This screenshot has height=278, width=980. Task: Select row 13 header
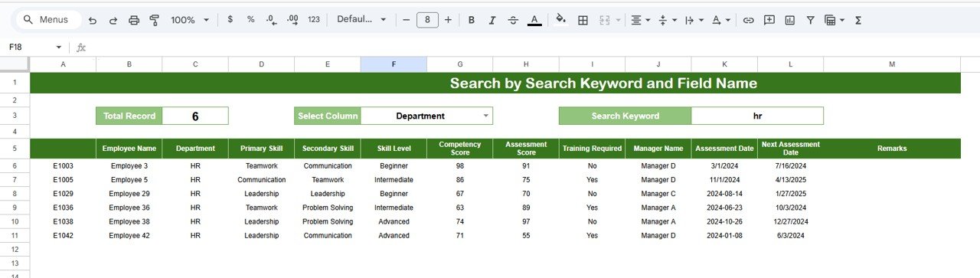click(x=15, y=263)
